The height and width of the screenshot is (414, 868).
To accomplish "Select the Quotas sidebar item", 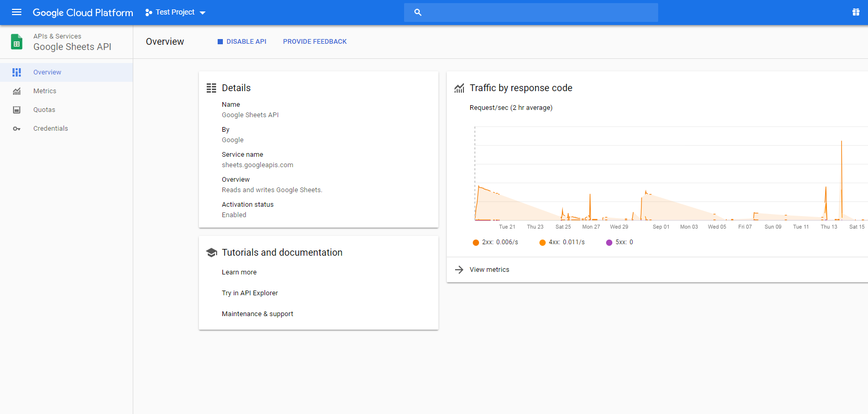I will [44, 110].
